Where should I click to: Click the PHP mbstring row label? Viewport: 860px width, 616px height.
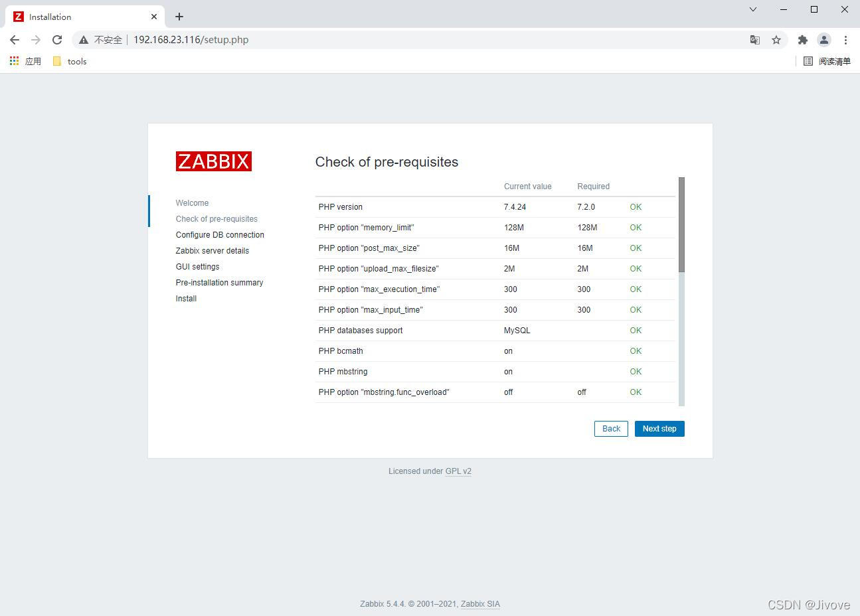coord(343,372)
